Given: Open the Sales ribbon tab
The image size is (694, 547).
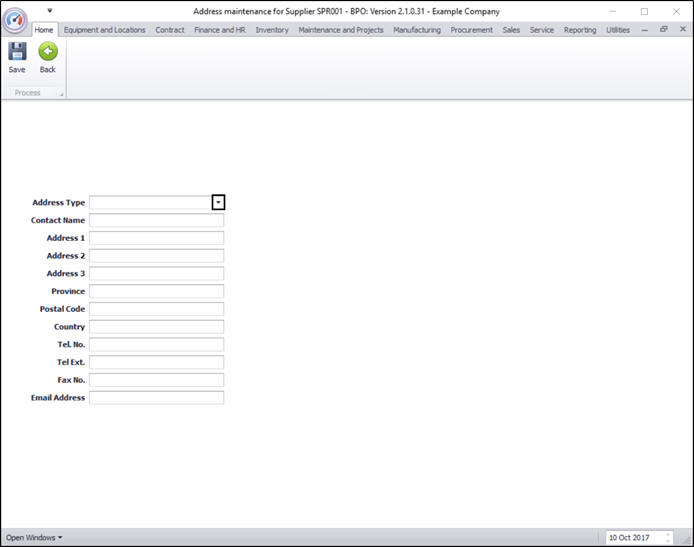Looking at the screenshot, I should 511,30.
